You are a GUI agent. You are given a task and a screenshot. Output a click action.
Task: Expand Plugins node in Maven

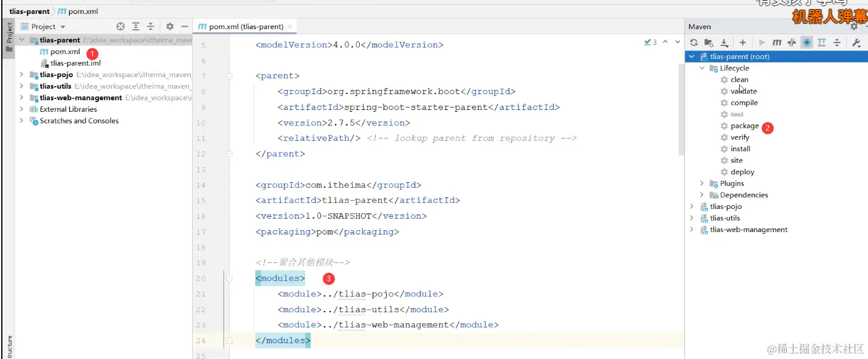click(x=702, y=183)
